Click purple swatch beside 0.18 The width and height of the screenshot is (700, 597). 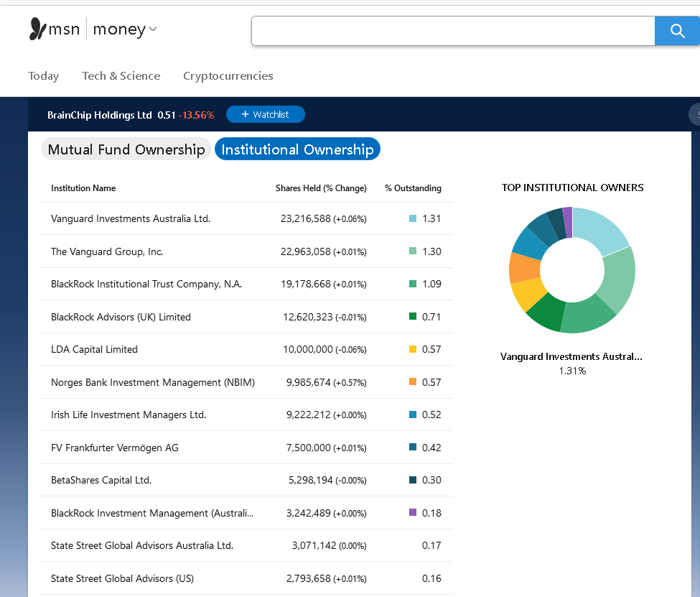[413, 513]
